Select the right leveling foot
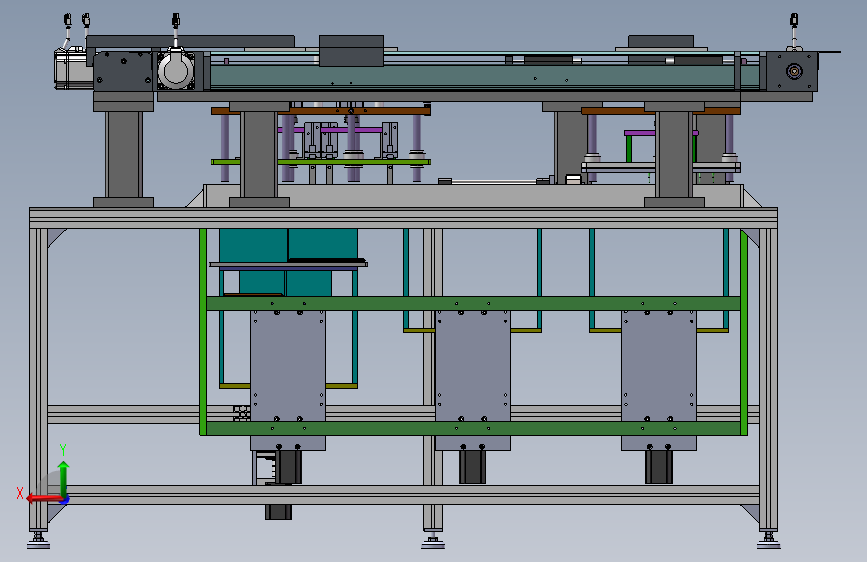The image size is (867, 562). pos(769,541)
